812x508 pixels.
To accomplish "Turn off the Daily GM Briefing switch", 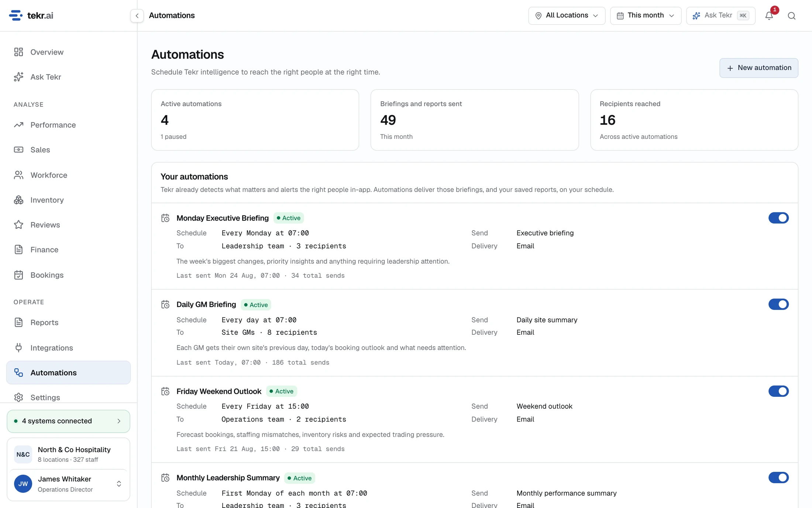I will pyautogui.click(x=778, y=304).
